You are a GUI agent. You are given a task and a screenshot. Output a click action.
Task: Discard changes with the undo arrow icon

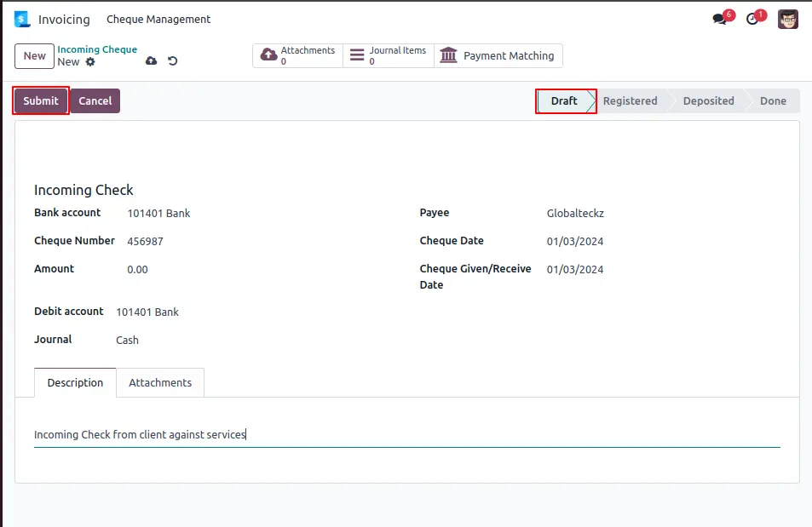coord(173,61)
